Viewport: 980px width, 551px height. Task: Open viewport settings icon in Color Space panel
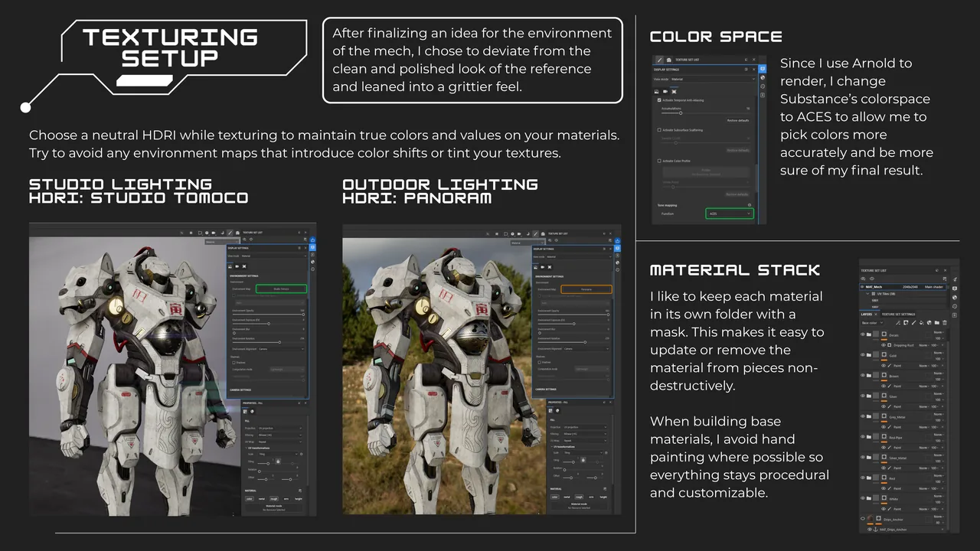[674, 92]
